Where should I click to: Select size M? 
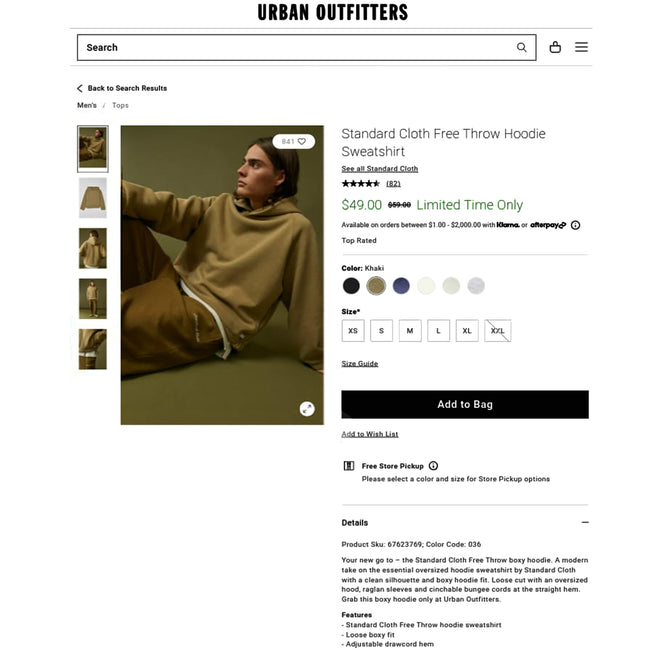pyautogui.click(x=410, y=331)
